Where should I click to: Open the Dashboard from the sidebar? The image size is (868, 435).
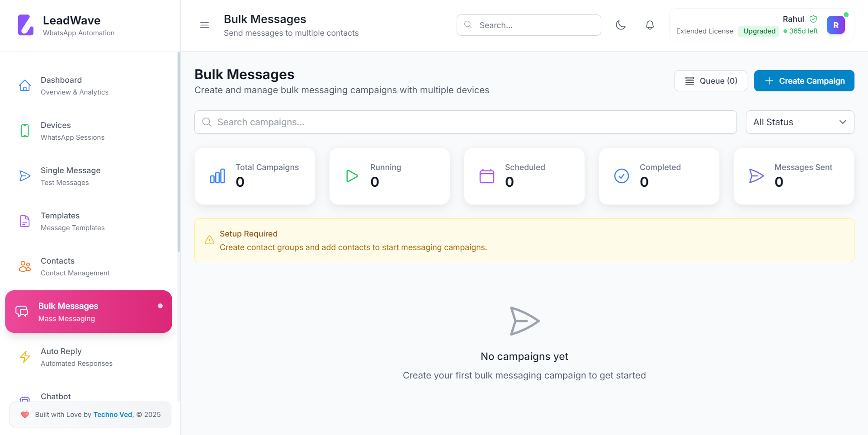coord(61,85)
